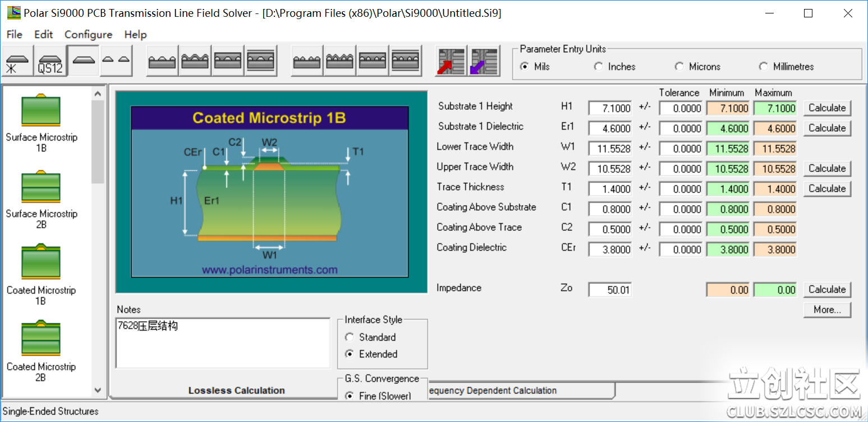Set entry units to Millimetres
The image size is (868, 422).
pos(786,67)
